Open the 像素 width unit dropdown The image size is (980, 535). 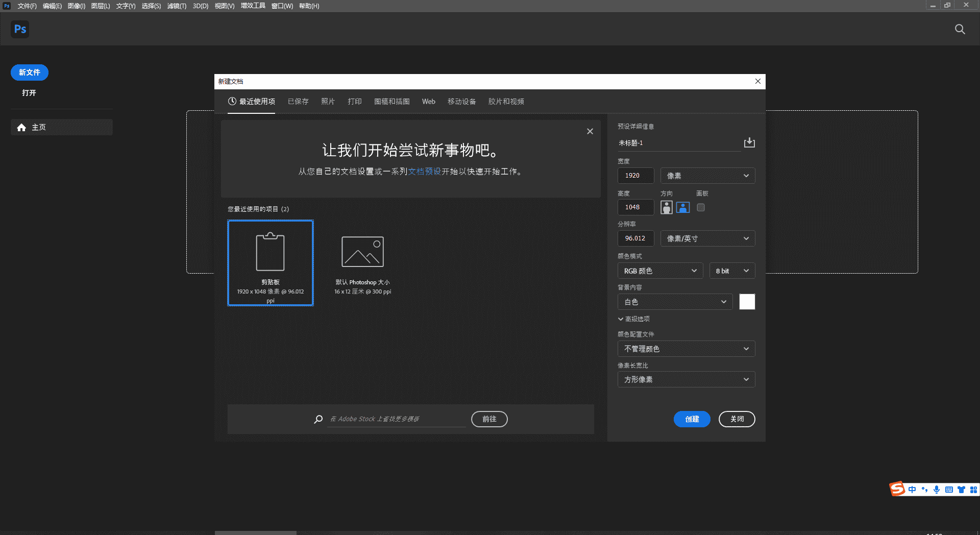[707, 176]
